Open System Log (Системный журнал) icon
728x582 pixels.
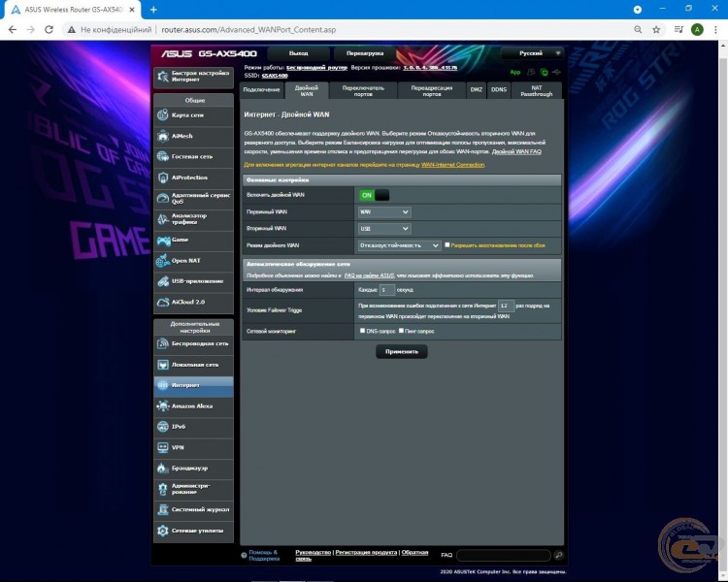point(162,509)
